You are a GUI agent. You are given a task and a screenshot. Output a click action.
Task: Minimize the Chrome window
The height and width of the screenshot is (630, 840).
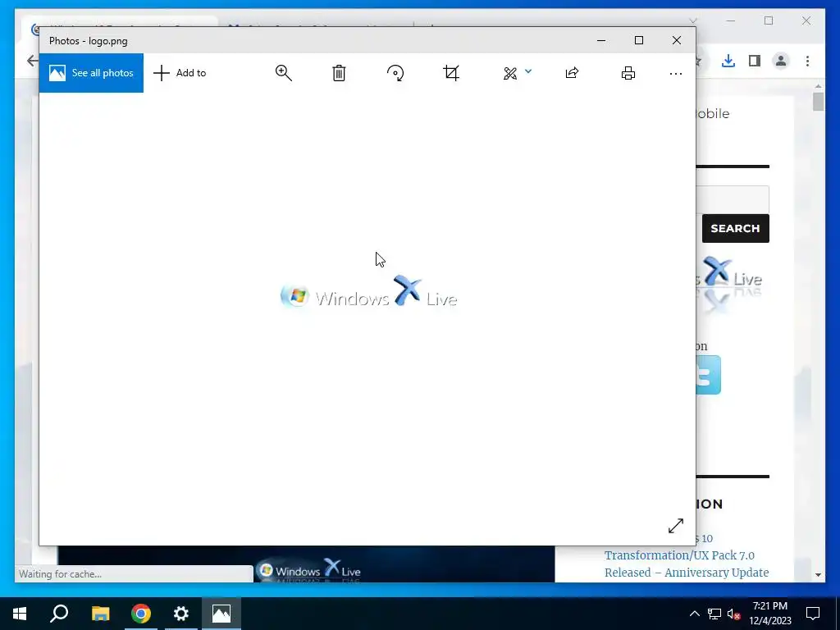pyautogui.click(x=731, y=21)
